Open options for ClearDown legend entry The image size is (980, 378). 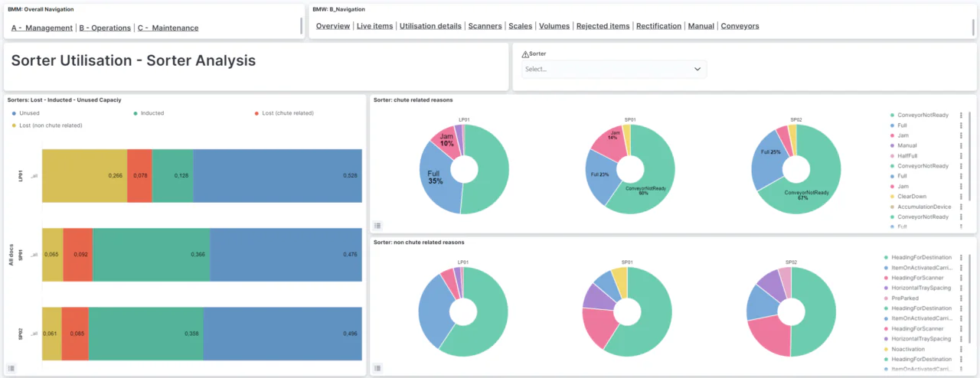[961, 197]
